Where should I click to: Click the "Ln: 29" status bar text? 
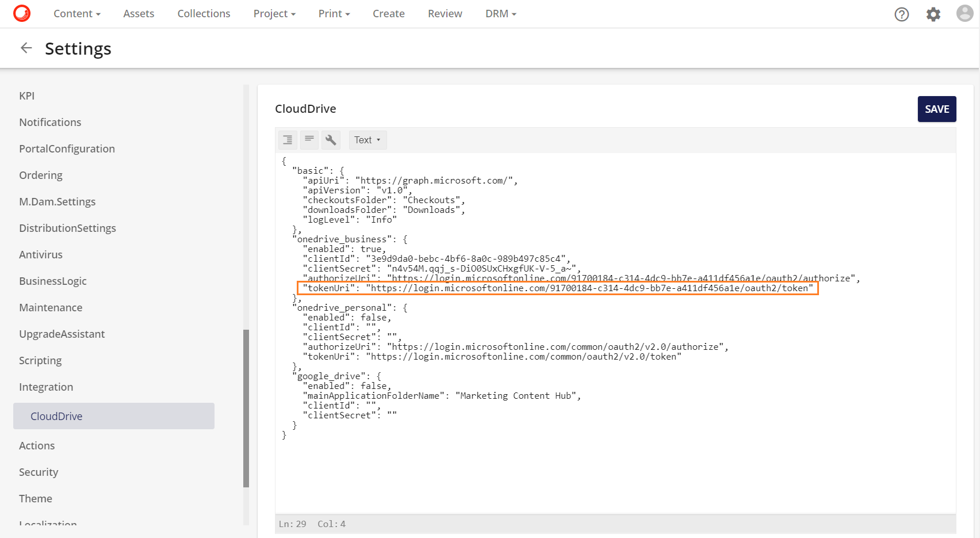(292, 524)
